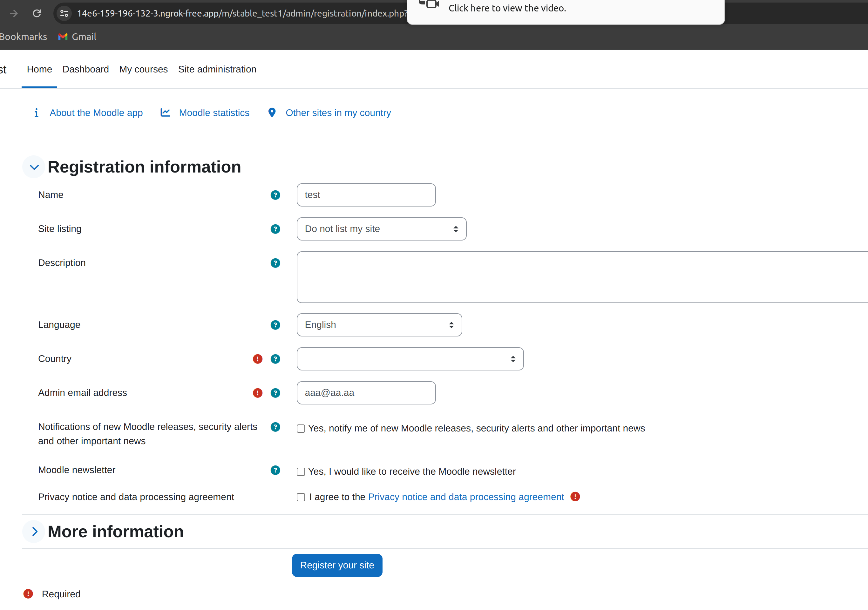Open the site information icon in the address bar
The image size is (868, 610).
coord(64,14)
